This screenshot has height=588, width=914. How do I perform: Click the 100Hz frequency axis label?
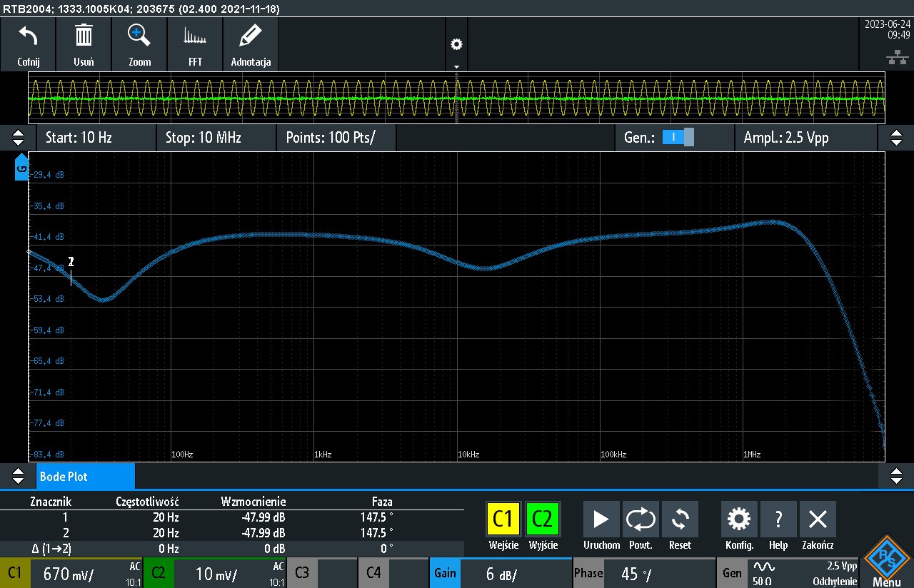(183, 455)
